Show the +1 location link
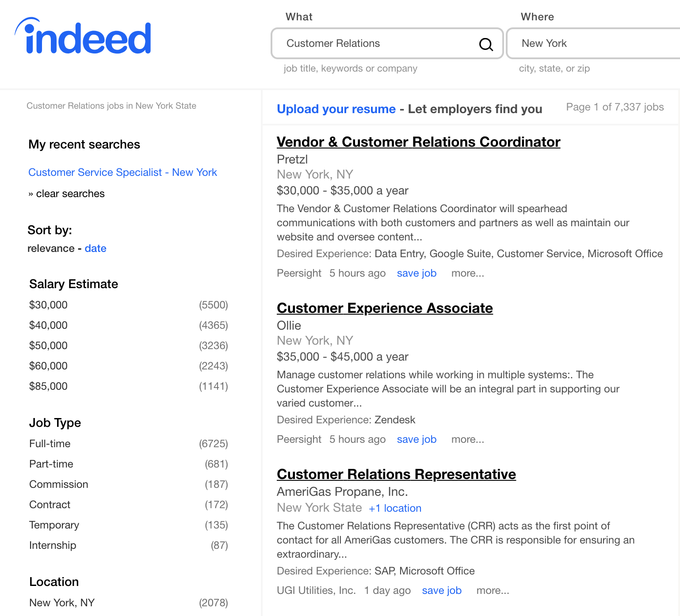Image resolution: width=680 pixels, height=616 pixels. [395, 509]
